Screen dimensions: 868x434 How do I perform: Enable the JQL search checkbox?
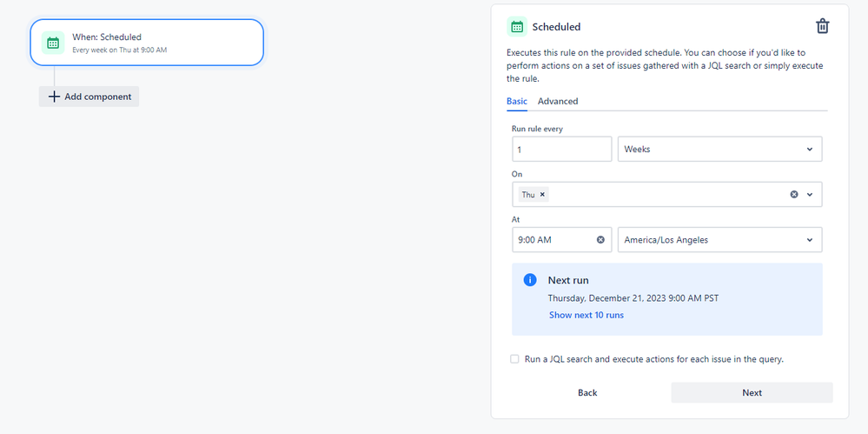click(515, 358)
